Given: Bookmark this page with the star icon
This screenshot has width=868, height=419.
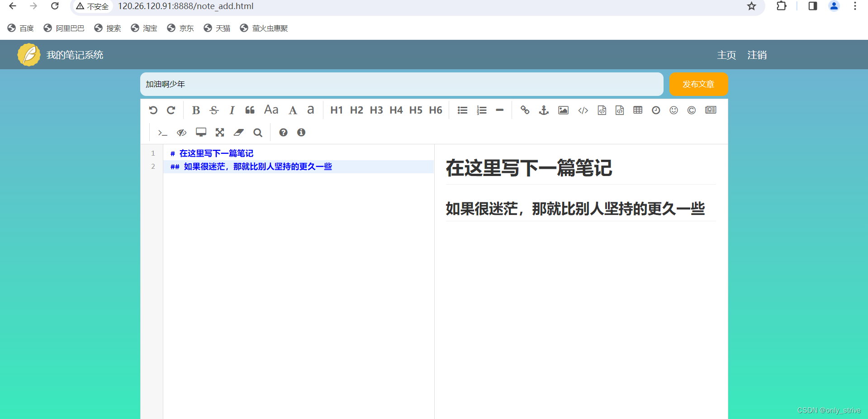Looking at the screenshot, I should 751,6.
